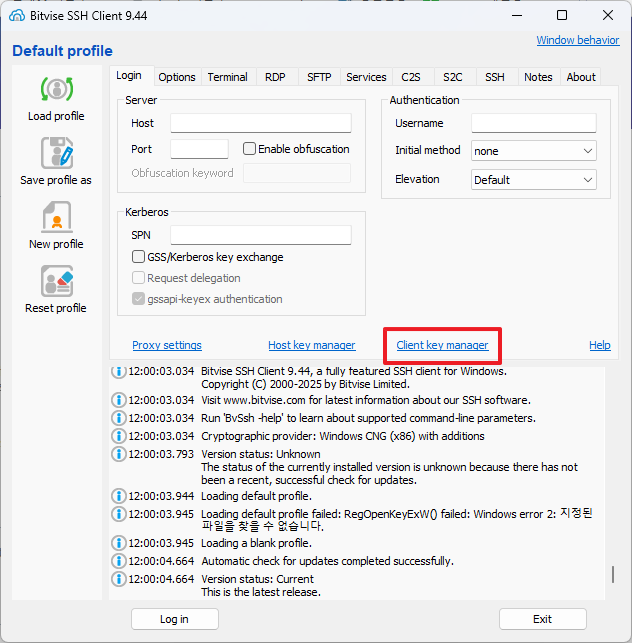632x643 pixels.
Task: Open the Proxy settings link
Action: tap(167, 345)
